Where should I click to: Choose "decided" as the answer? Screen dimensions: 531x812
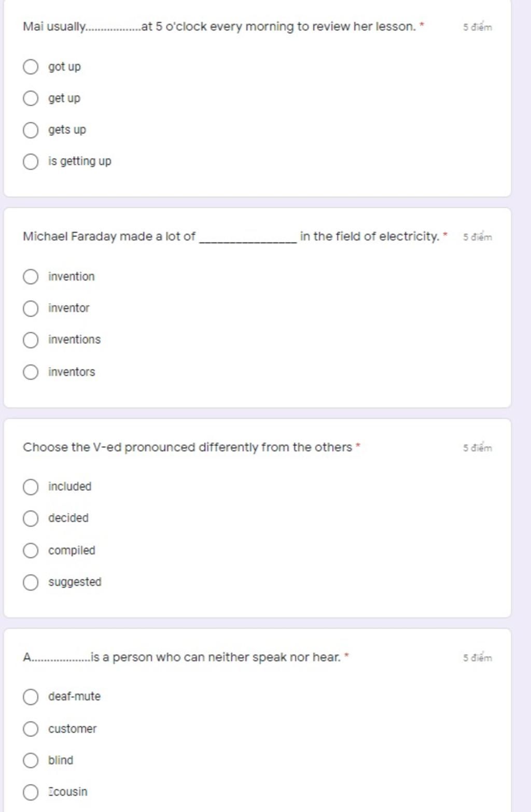31,518
